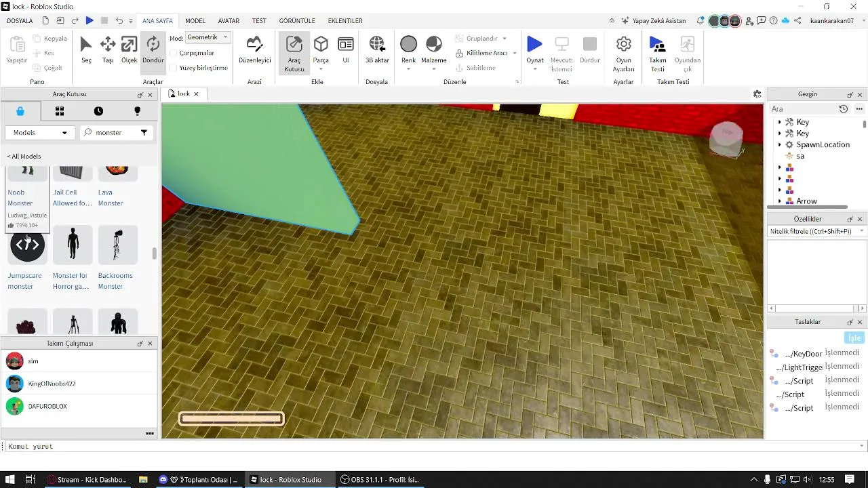Switch to the MODEL ribbon tab
868x488 pixels.
click(195, 21)
